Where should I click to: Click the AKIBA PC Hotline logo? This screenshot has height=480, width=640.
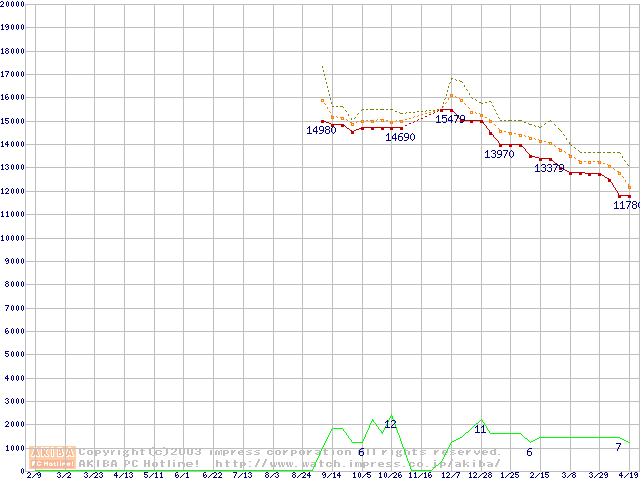tap(53, 457)
